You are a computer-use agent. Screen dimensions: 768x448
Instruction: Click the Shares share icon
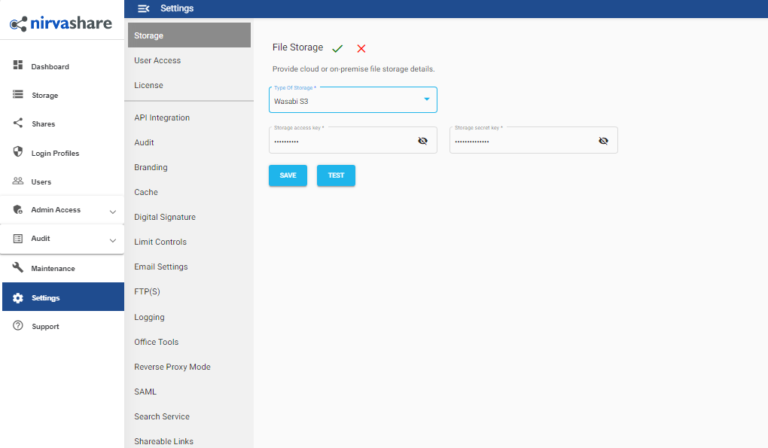(x=18, y=124)
